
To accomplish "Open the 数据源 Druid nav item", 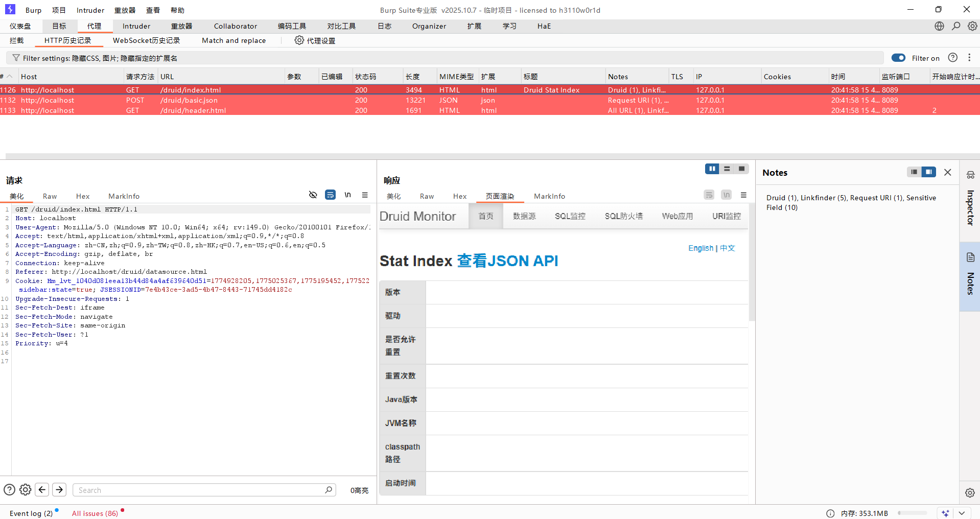I will click(x=524, y=216).
